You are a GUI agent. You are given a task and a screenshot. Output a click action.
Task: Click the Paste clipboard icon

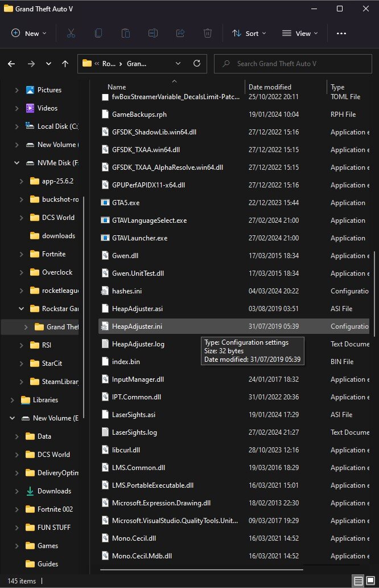125,34
